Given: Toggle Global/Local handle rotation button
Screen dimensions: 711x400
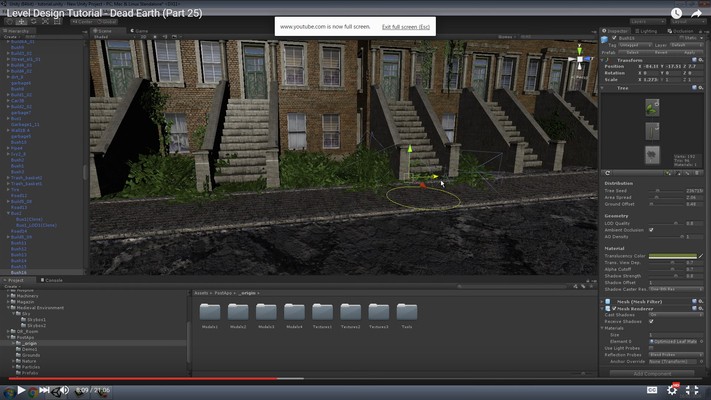Looking at the screenshot, I should tap(107, 21).
